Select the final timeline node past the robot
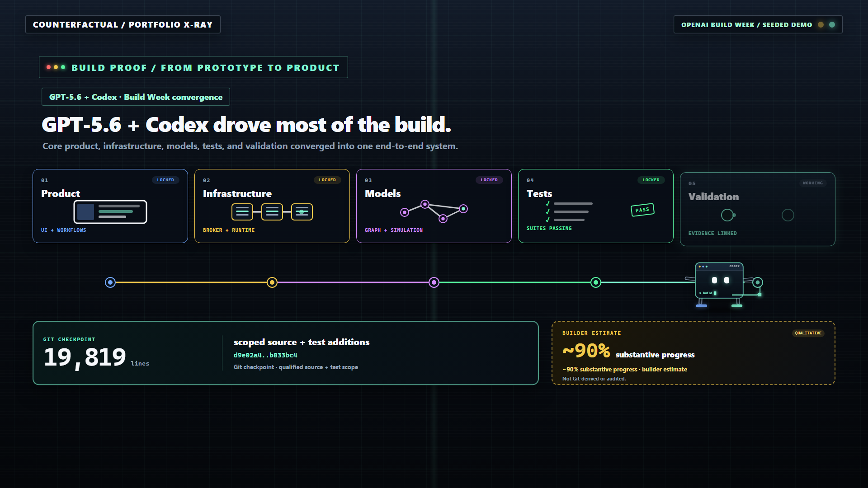The width and height of the screenshot is (868, 488). (x=758, y=282)
